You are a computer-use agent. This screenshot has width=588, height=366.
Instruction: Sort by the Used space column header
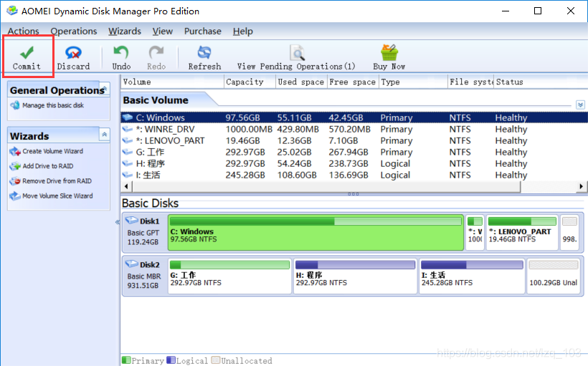point(301,82)
